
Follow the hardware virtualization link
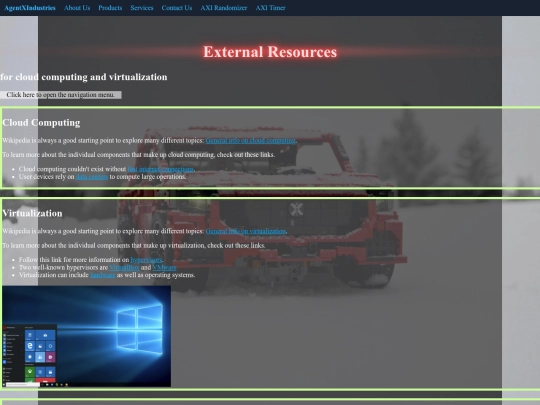tap(103, 275)
